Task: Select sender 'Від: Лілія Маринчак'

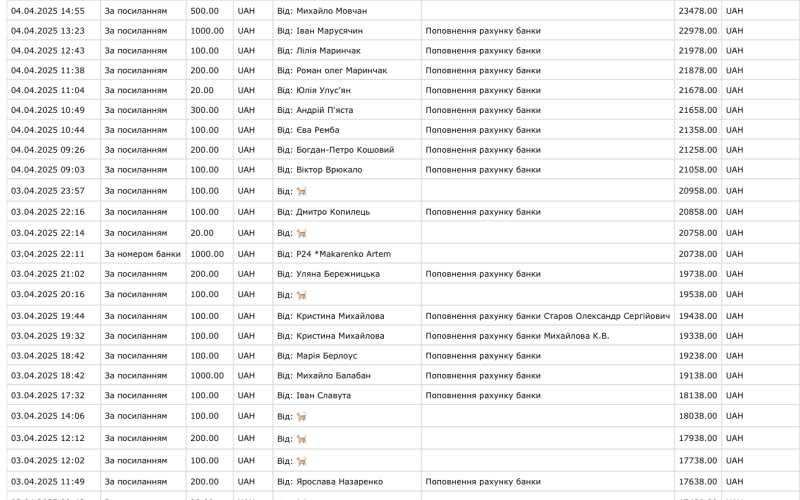Action: pyautogui.click(x=319, y=51)
